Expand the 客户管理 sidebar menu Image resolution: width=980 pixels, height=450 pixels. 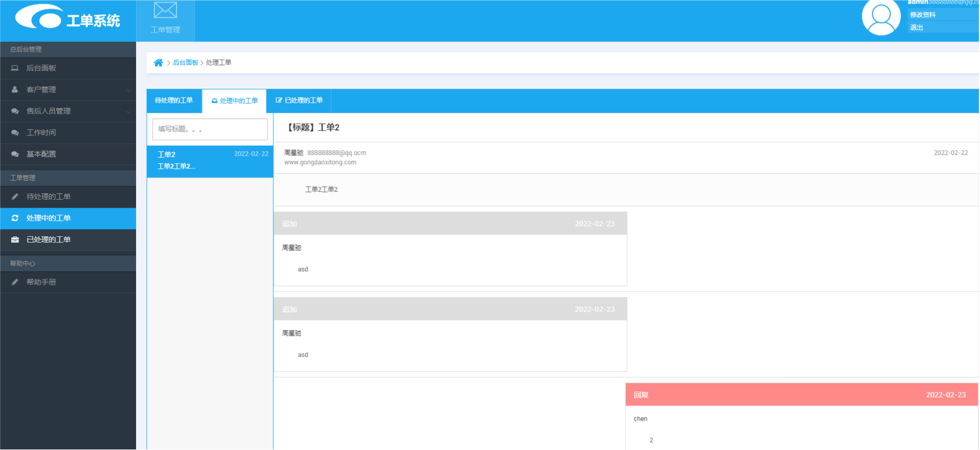click(x=68, y=90)
